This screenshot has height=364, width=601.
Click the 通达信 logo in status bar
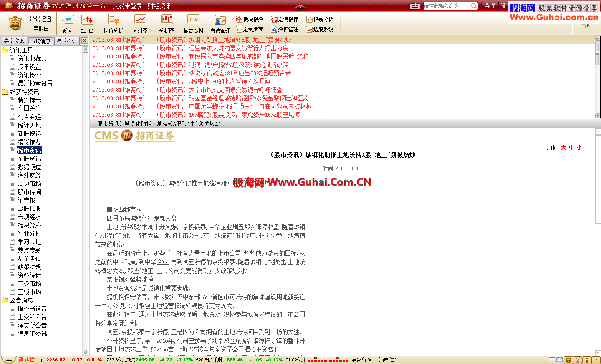pyautogui.click(x=26, y=360)
